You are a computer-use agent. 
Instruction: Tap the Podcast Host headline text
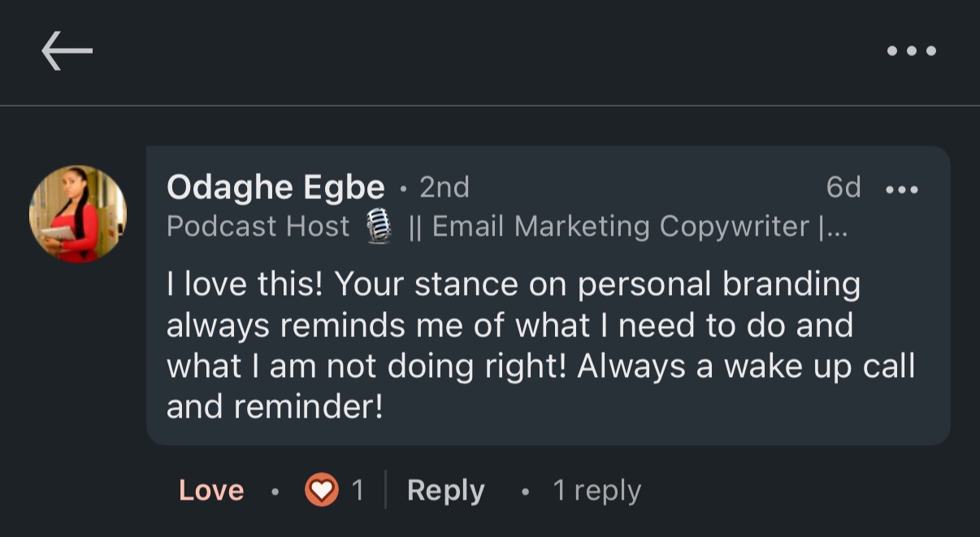pos(258,227)
